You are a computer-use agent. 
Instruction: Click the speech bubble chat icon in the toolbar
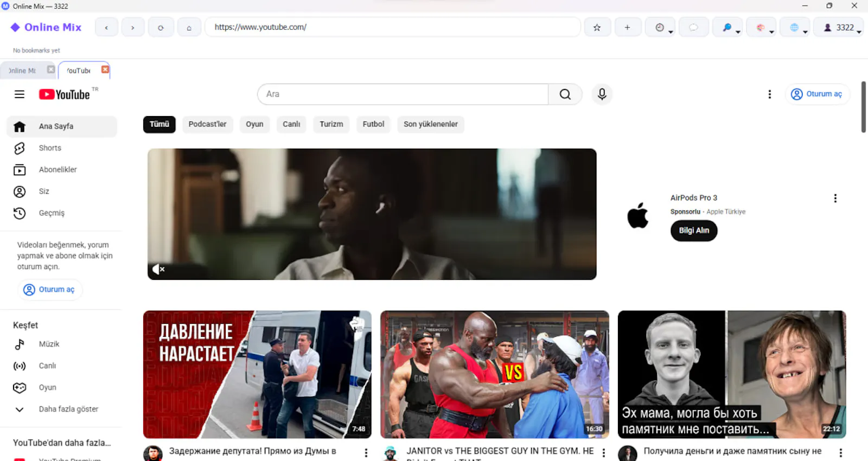693,27
